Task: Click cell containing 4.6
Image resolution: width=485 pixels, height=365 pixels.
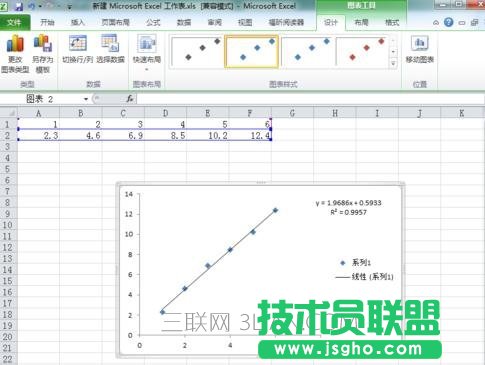Action: [81, 135]
